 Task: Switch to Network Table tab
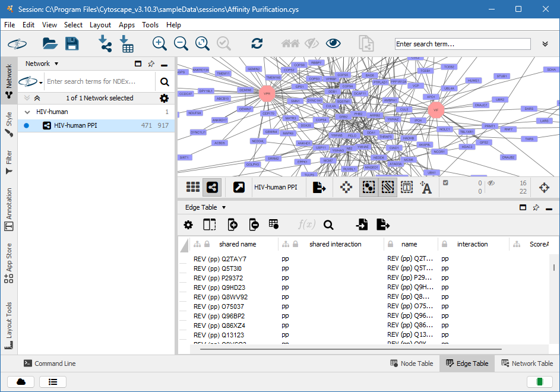(x=527, y=363)
